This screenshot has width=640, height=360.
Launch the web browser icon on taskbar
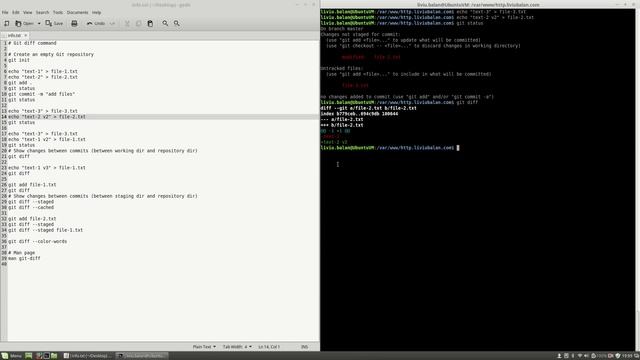[x=39, y=356]
